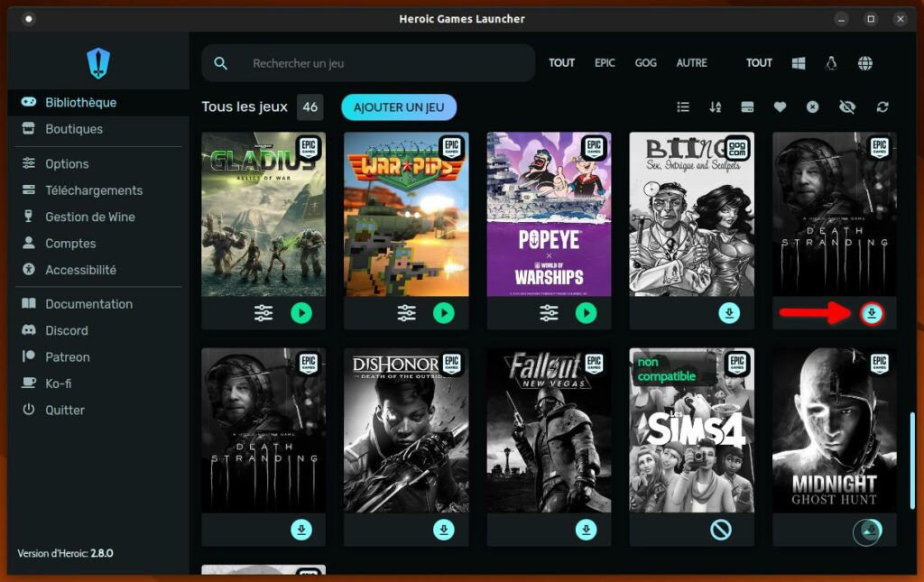
Task: Play the Popeye World of Warships game
Action: (x=587, y=313)
